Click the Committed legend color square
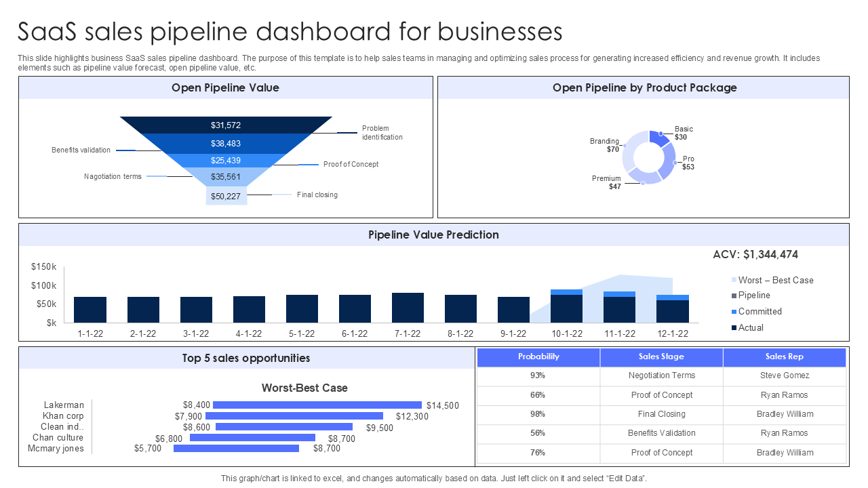The width and height of the screenshot is (868, 488). (x=734, y=312)
